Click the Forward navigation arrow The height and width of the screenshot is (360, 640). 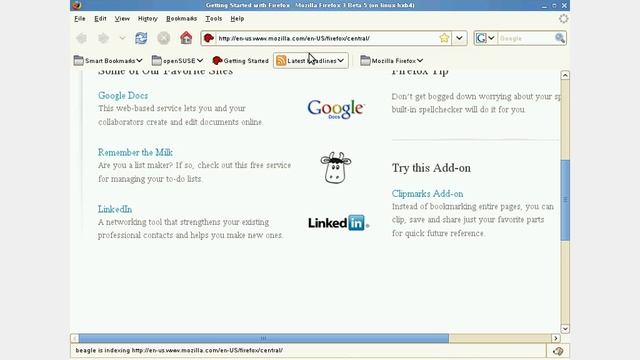click(103, 38)
